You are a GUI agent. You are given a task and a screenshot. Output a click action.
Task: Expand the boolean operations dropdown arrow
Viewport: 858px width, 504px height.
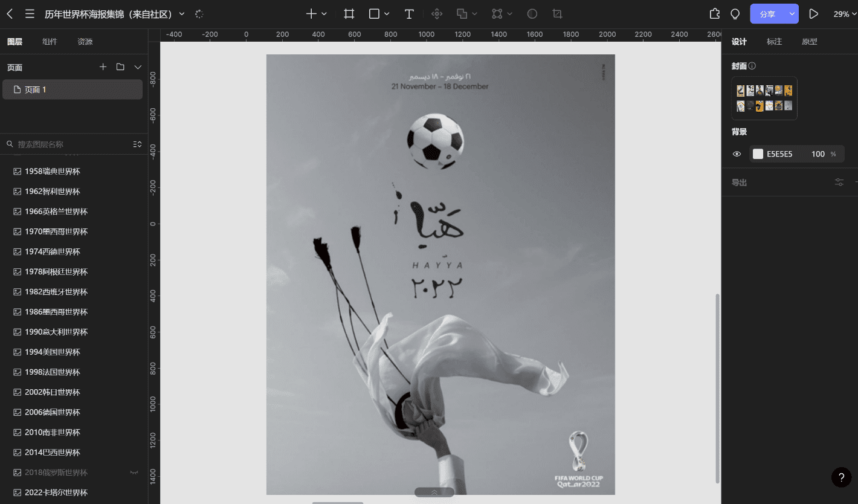[x=475, y=14]
